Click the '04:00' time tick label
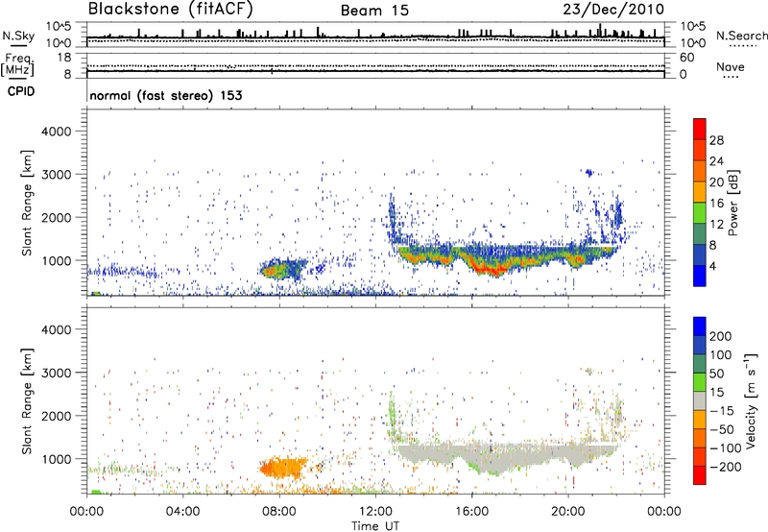Image resolution: width=768 pixels, height=532 pixels. click(183, 512)
